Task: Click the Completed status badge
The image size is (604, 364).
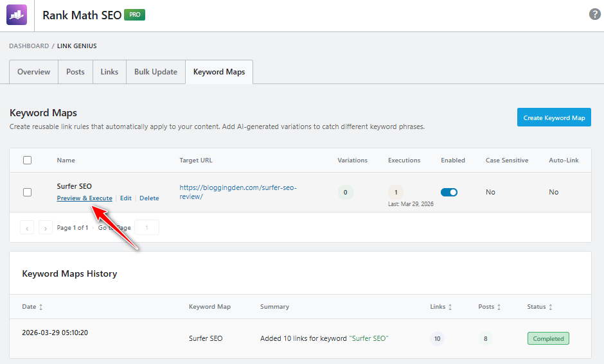Action: pos(548,338)
